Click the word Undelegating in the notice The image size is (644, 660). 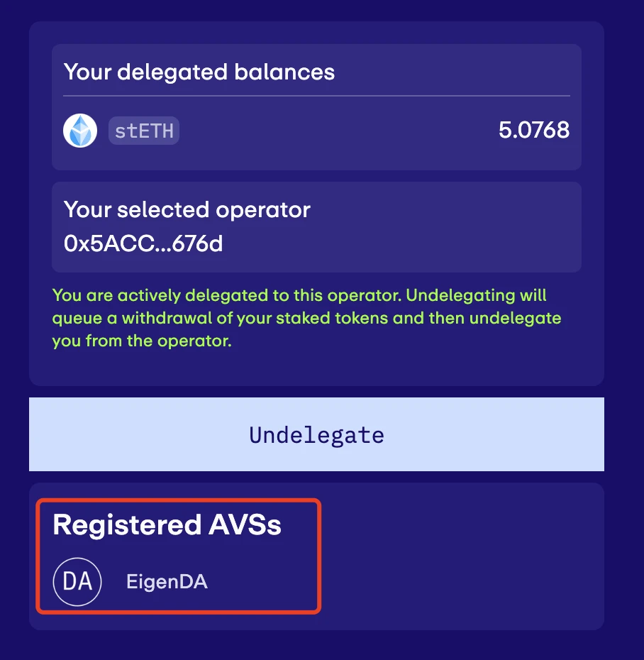tap(460, 295)
